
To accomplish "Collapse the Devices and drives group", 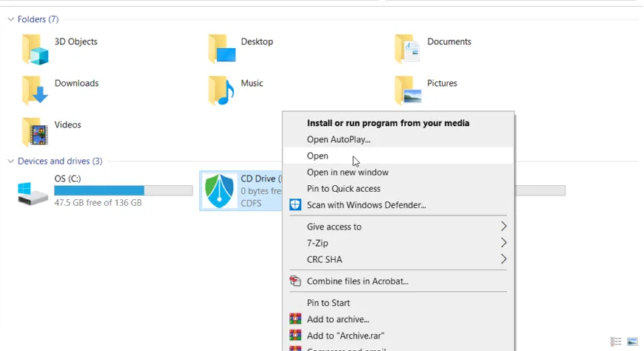I will tap(10, 161).
